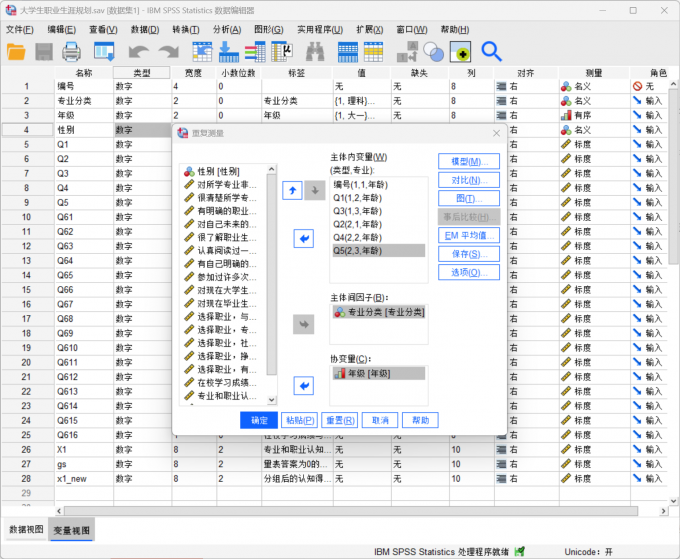Click the Select cases toolbar icon
Viewport: 680px width, 559px height.
point(460,52)
